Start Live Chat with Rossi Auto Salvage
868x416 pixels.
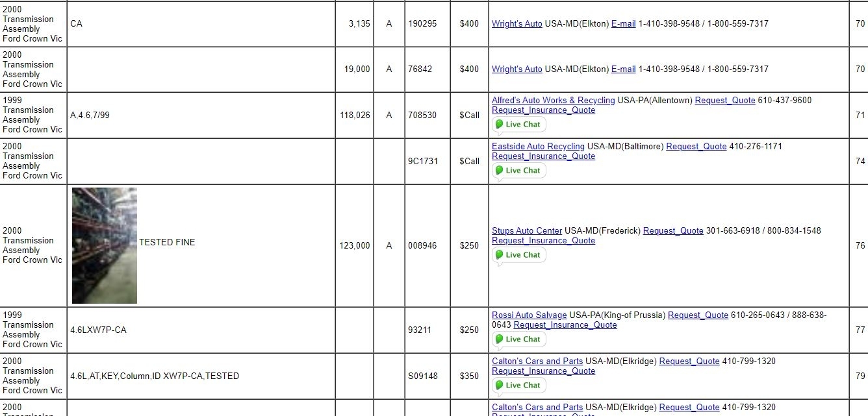click(519, 339)
